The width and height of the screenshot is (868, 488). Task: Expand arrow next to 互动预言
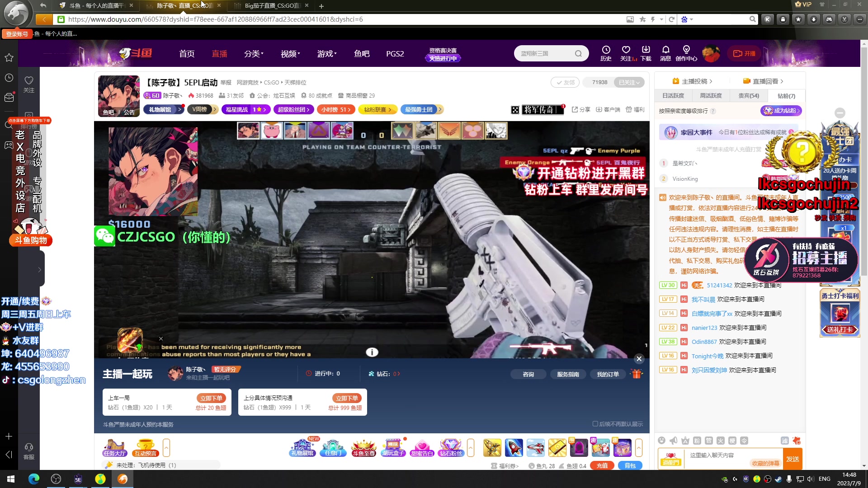[x=166, y=448]
